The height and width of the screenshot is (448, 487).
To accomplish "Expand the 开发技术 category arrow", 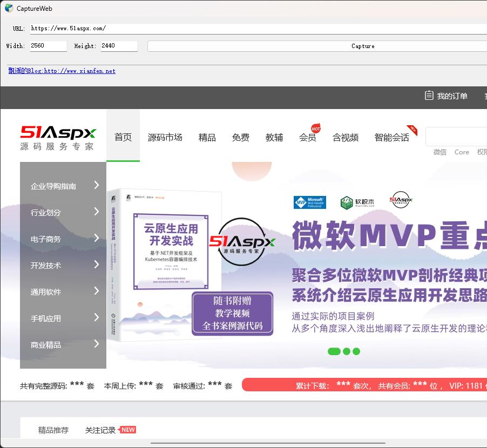I will click(97, 264).
